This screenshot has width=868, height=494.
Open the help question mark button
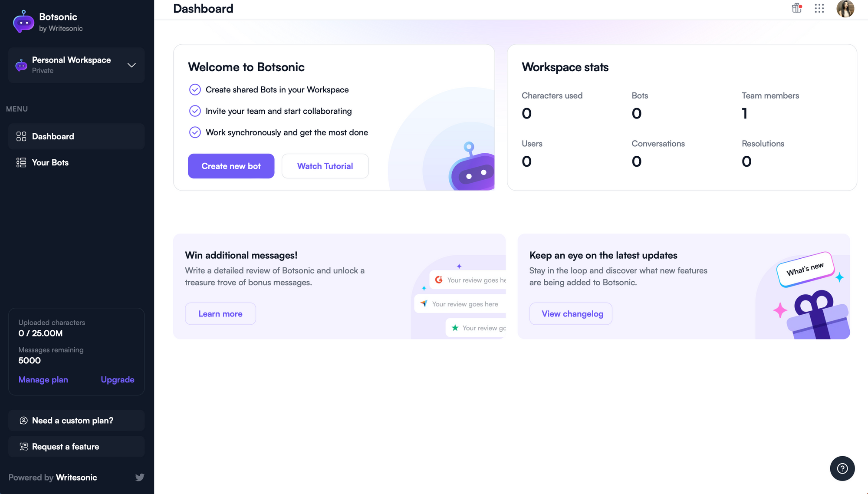(842, 468)
